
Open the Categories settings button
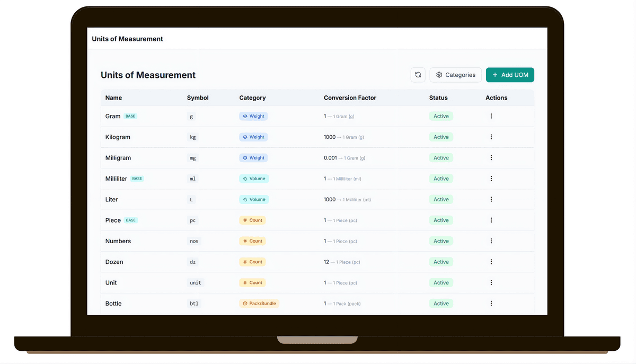point(455,75)
